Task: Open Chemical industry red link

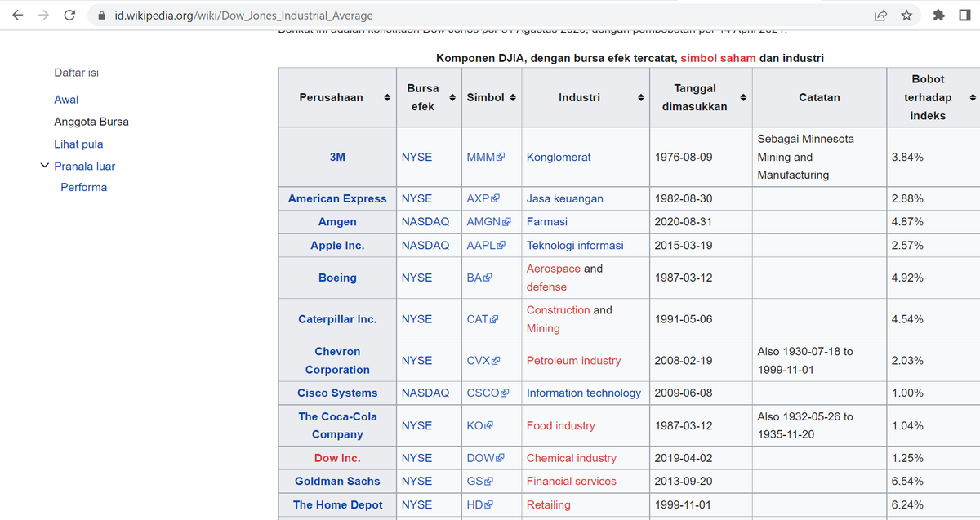Action: click(572, 459)
